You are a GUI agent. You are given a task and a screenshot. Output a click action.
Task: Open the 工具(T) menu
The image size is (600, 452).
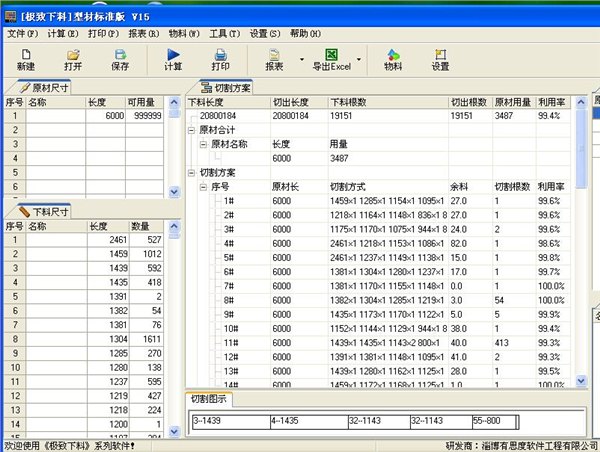tap(225, 34)
